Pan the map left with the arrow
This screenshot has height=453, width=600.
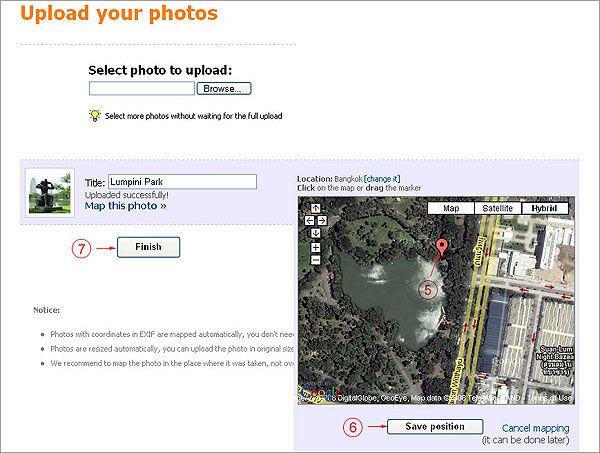pos(309,219)
